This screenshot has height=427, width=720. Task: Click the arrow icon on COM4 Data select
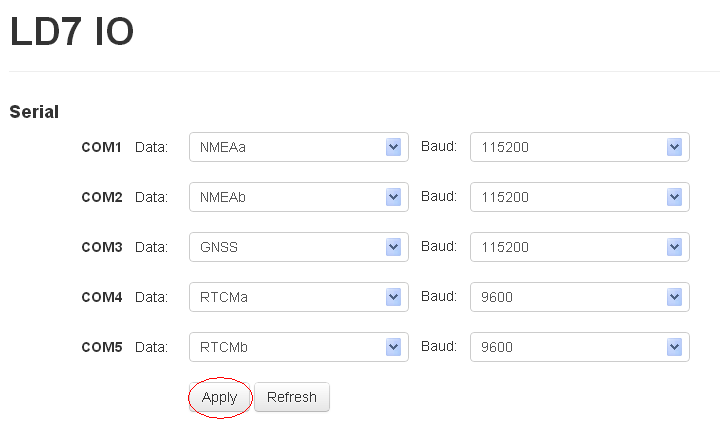[393, 297]
